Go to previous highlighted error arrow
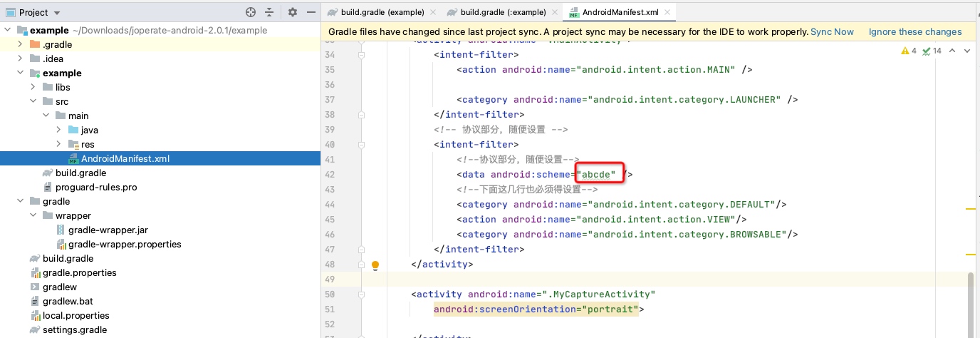This screenshot has height=338, width=980. point(952,51)
